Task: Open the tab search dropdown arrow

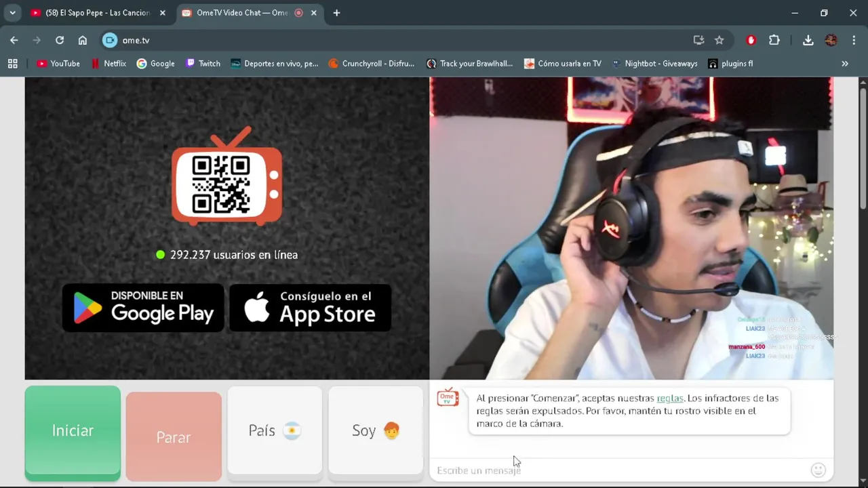Action: (x=12, y=13)
